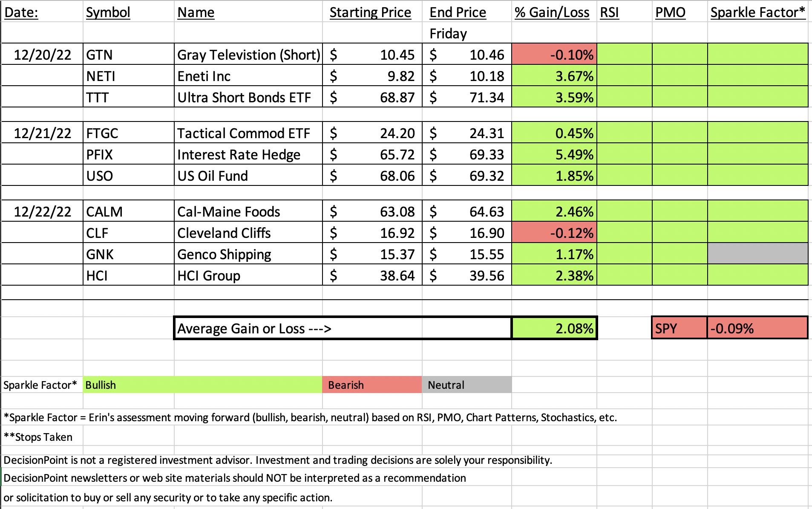
Task: Click the 'Cal-Maine Foods' cell
Action: [248, 211]
